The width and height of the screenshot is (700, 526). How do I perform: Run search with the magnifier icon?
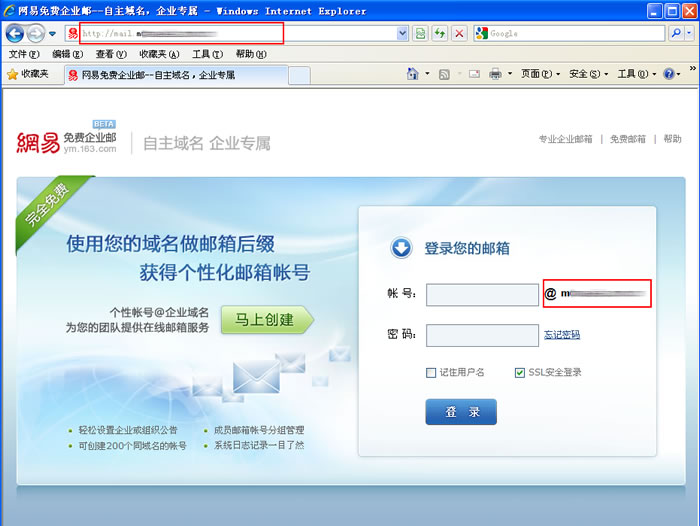point(676,33)
